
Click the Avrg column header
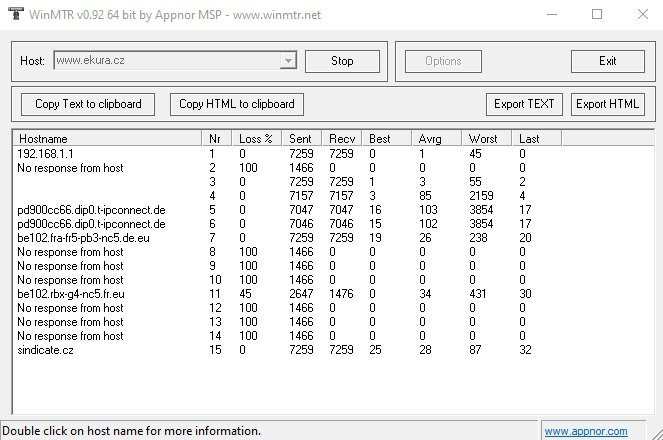point(436,138)
